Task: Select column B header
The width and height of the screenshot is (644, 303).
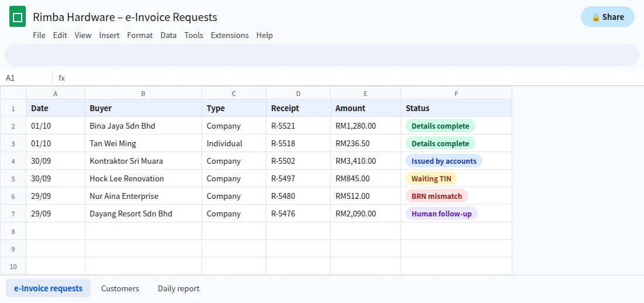Action: pos(143,93)
